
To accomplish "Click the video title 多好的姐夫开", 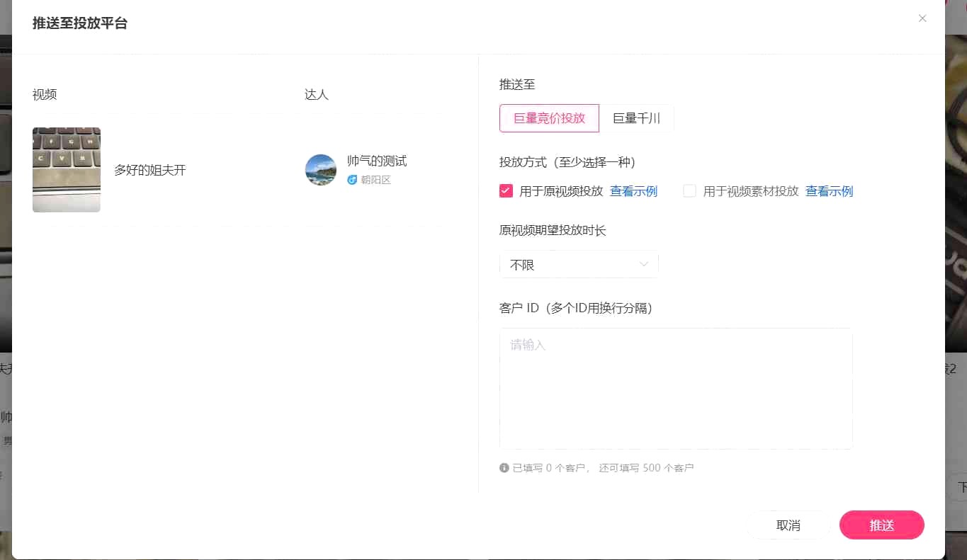I will [x=150, y=170].
